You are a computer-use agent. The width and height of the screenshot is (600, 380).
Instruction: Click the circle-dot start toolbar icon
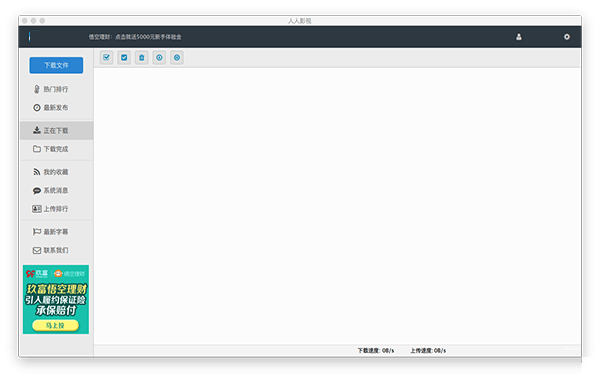click(159, 57)
